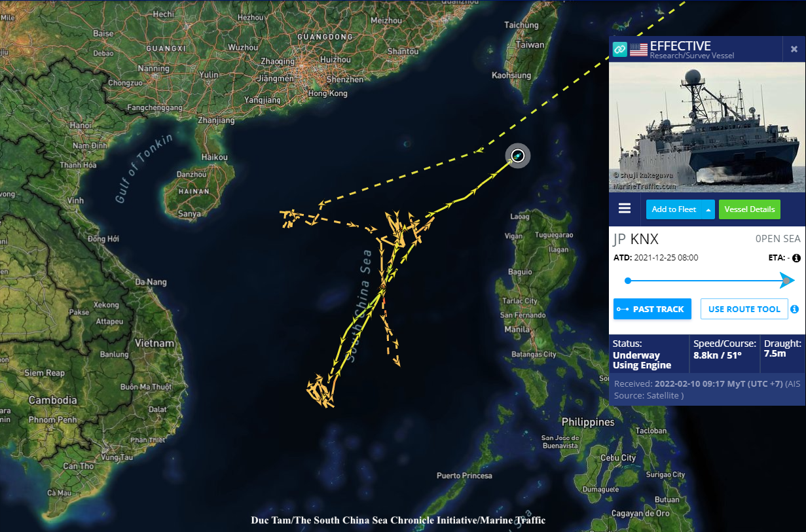Open the vessel photo thumbnail

pyautogui.click(x=706, y=126)
